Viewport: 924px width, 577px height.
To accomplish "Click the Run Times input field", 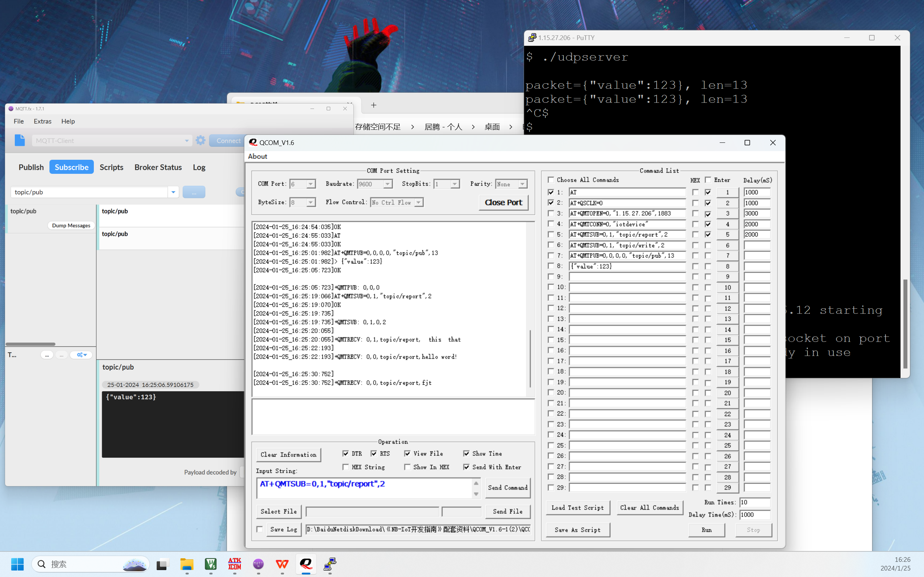I will click(x=754, y=502).
